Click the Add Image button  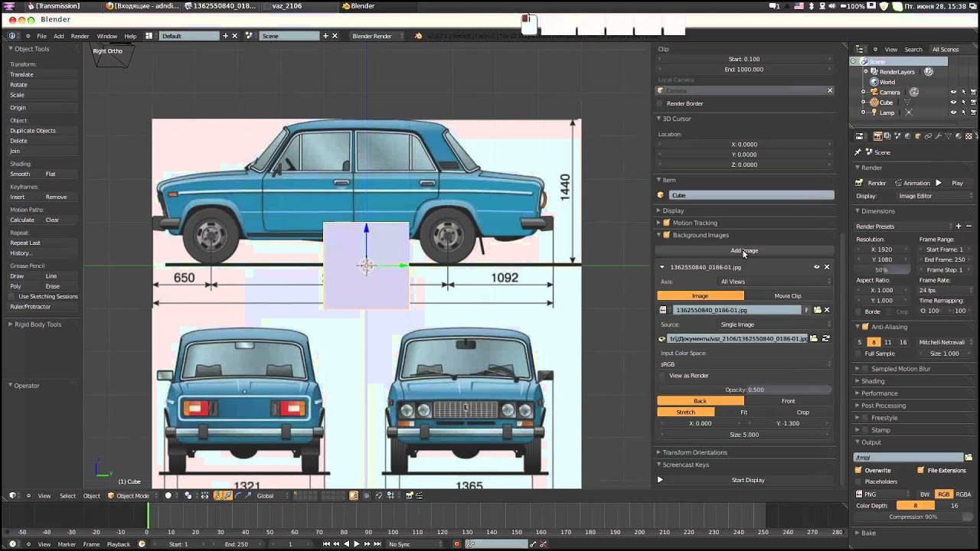point(744,250)
